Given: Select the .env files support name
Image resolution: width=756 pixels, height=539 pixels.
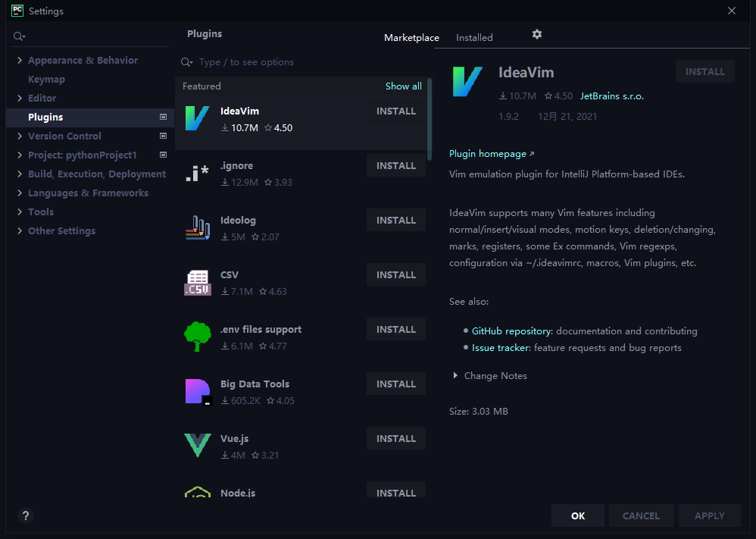Looking at the screenshot, I should point(261,330).
